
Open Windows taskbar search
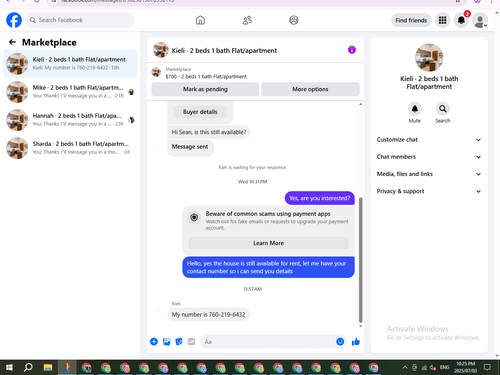click(28, 367)
